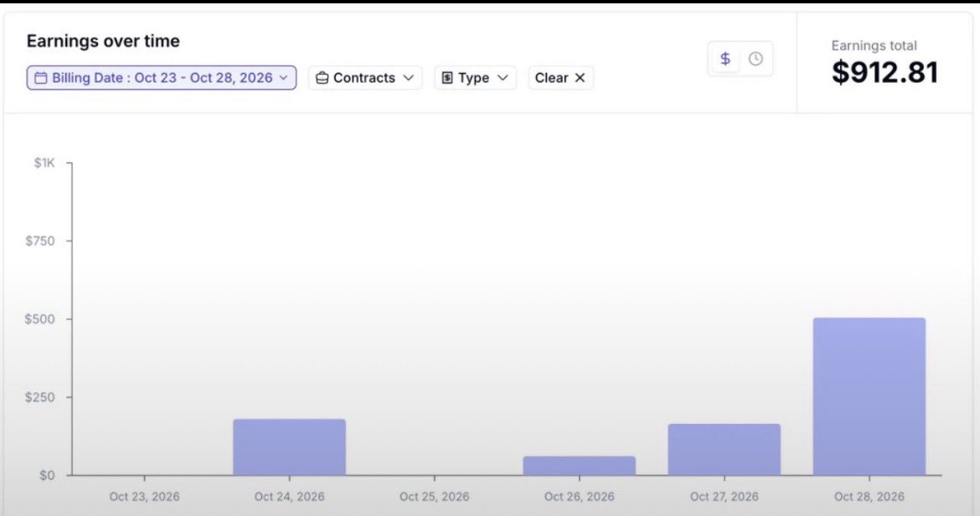Image resolution: width=980 pixels, height=516 pixels.
Task: Open the Billing Date range dropdown
Action: [162, 78]
